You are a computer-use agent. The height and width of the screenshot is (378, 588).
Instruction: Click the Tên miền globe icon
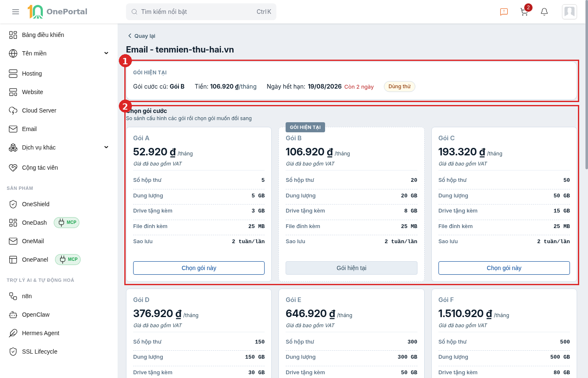click(13, 53)
